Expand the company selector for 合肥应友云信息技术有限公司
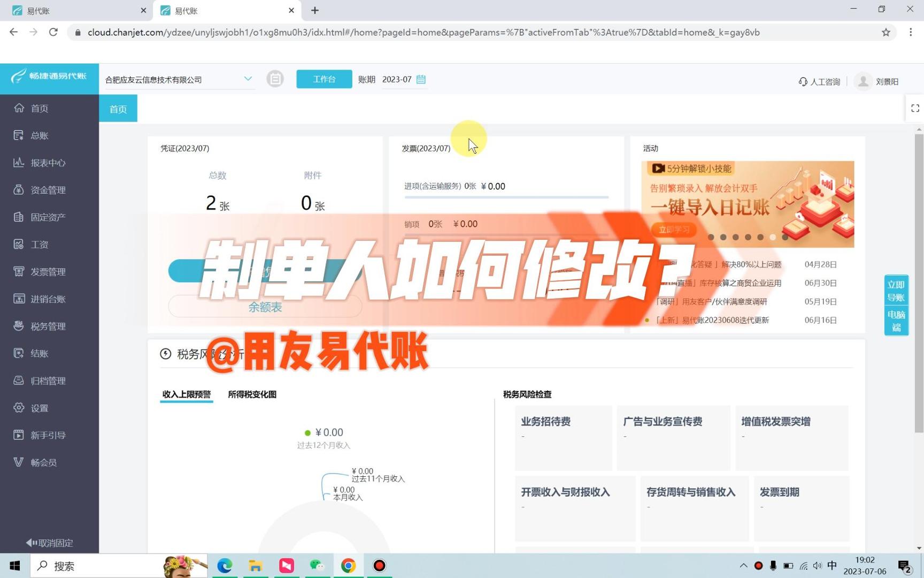The image size is (924, 578). pos(248,79)
